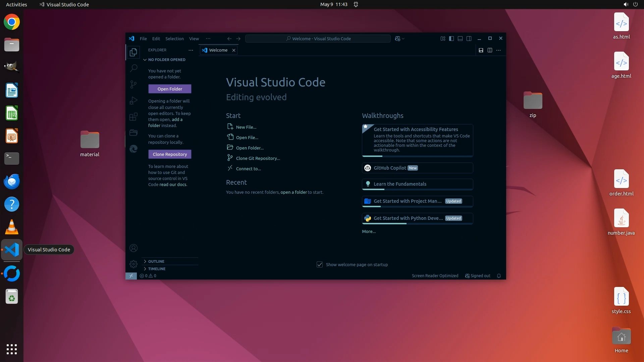Toggle the primary side bar layout icon
The height and width of the screenshot is (362, 644).
pyautogui.click(x=451, y=39)
